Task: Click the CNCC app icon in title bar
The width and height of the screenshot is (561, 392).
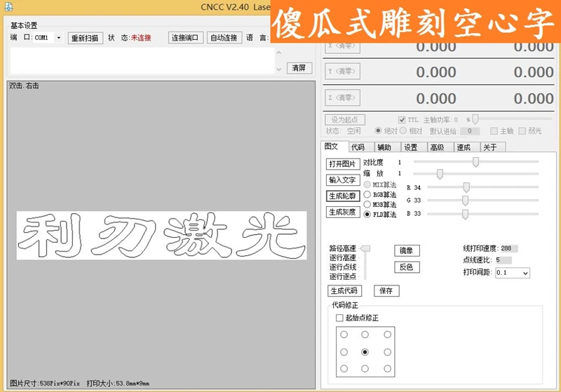Action: point(8,6)
